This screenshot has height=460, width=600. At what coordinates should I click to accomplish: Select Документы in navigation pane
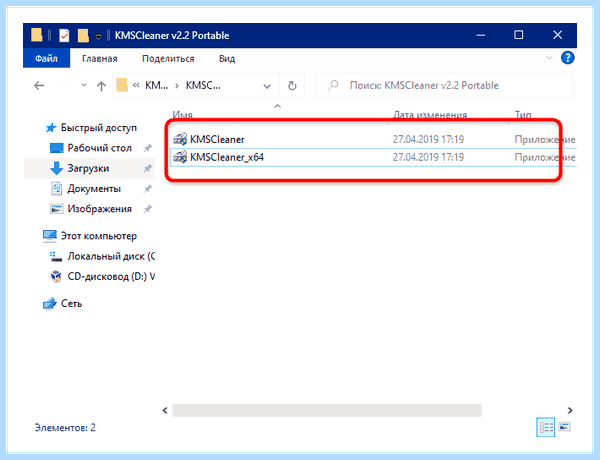click(x=86, y=188)
